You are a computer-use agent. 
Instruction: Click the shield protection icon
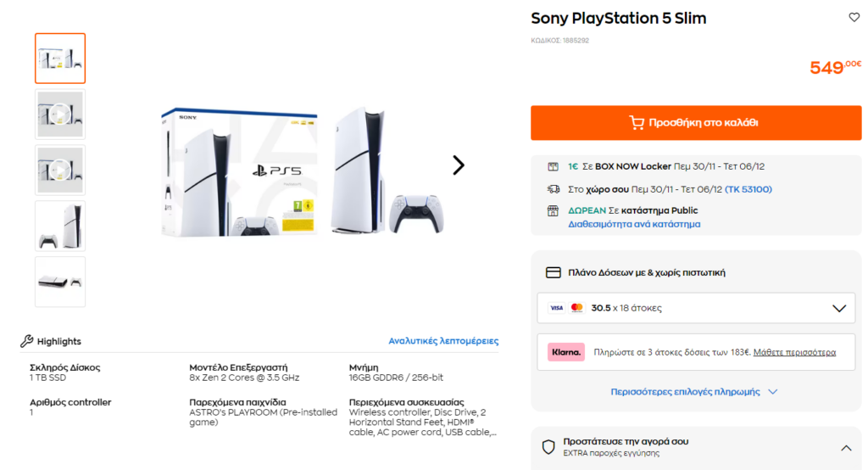point(548,446)
